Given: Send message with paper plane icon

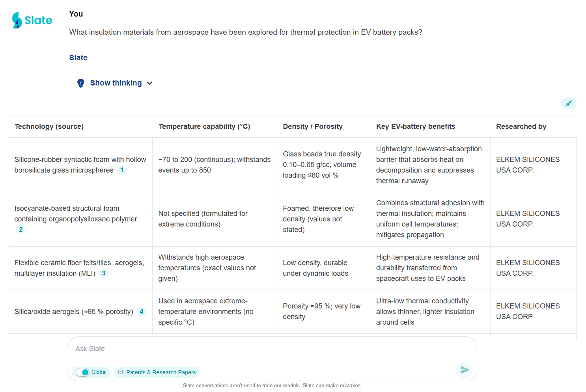Looking at the screenshot, I should pyautogui.click(x=465, y=370).
